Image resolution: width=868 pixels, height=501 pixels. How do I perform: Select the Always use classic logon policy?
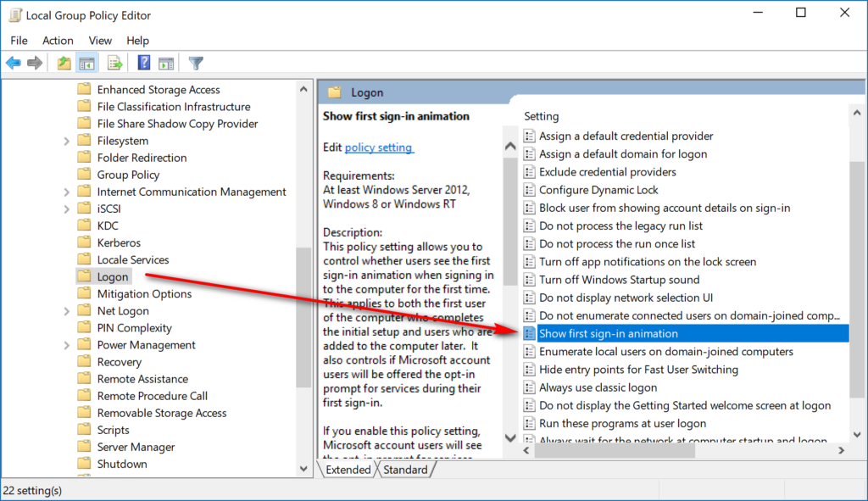pos(598,387)
